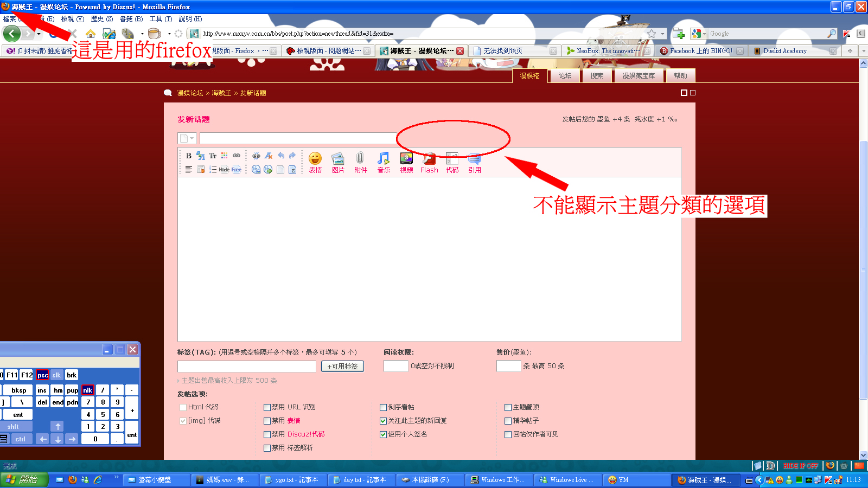Apply bold formatting in post editor
The image size is (868, 488).
(189, 156)
